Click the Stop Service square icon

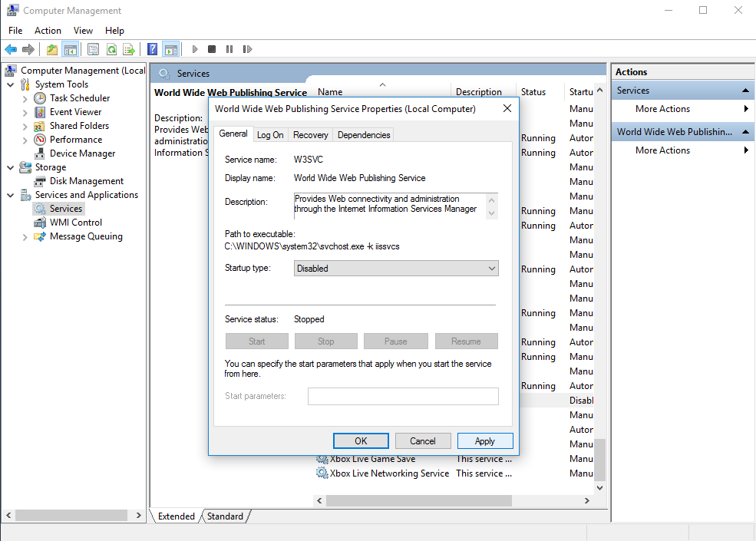(211, 48)
